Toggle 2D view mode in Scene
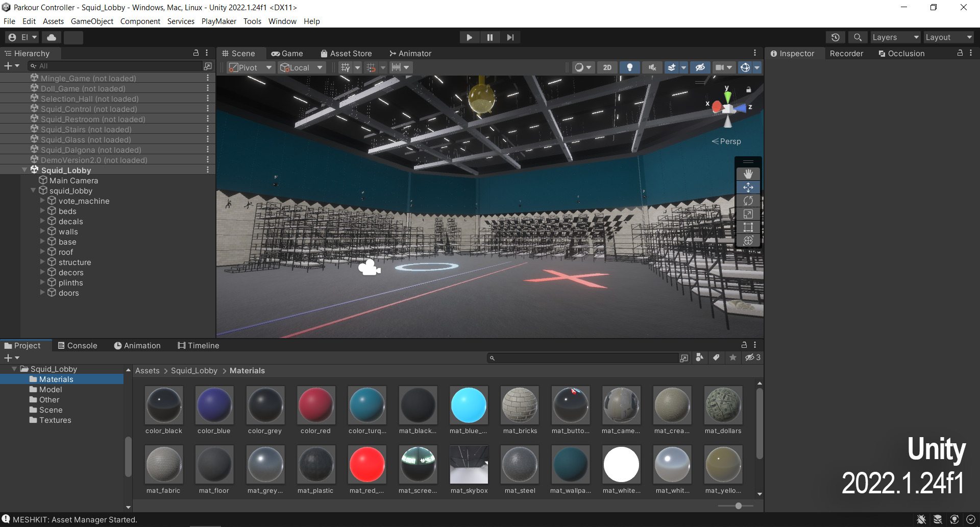Image resolution: width=980 pixels, height=527 pixels. tap(607, 67)
